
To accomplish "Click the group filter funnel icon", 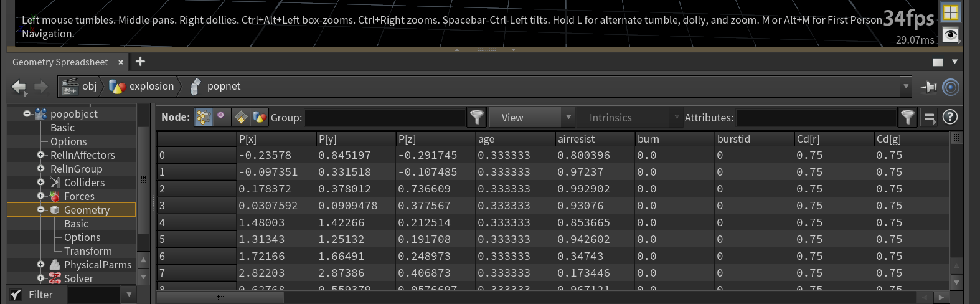I will [x=476, y=117].
